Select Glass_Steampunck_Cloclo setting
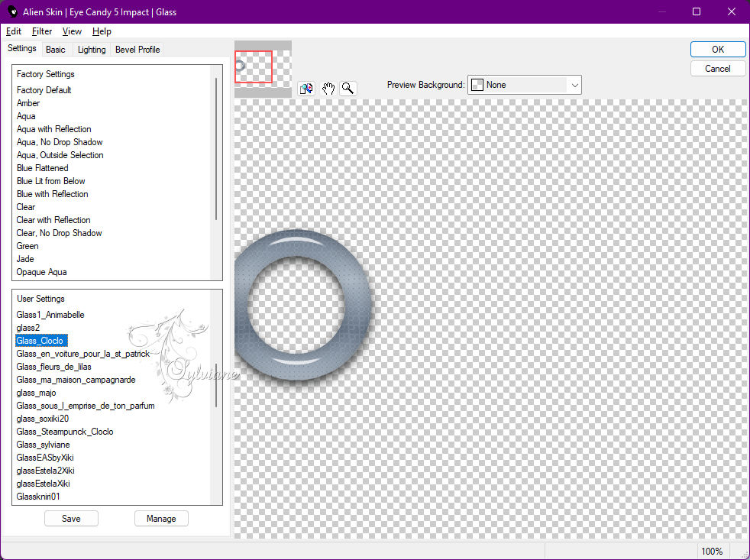Viewport: 750px width, 560px height. (65, 431)
